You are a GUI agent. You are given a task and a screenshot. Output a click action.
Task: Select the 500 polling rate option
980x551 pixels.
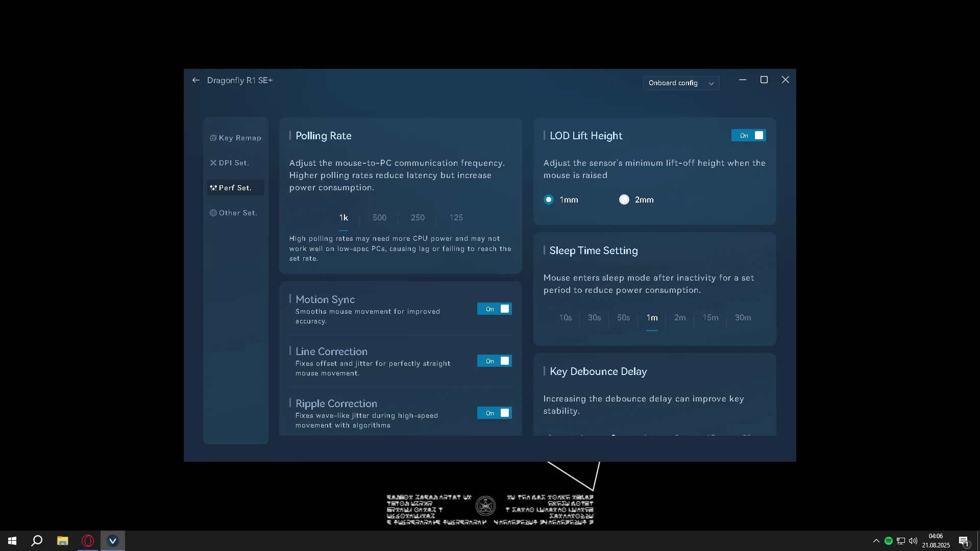point(379,217)
